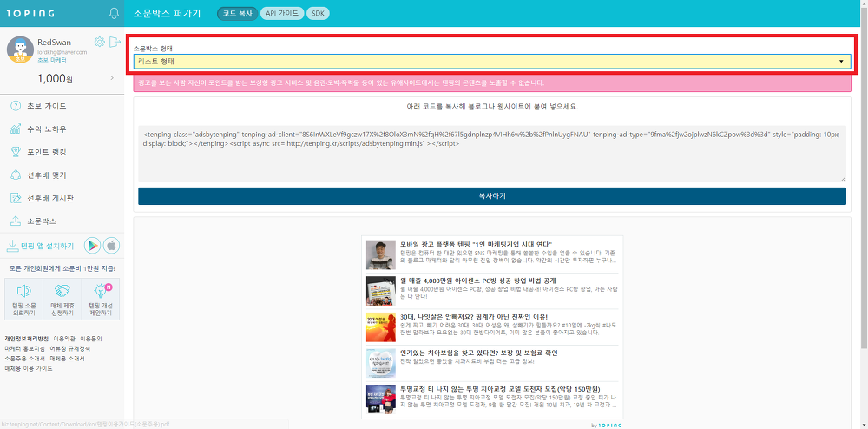868x429 pixels.
Task: Click the download icon beside 텐핑 앱 설치하기
Action: [x=11, y=246]
